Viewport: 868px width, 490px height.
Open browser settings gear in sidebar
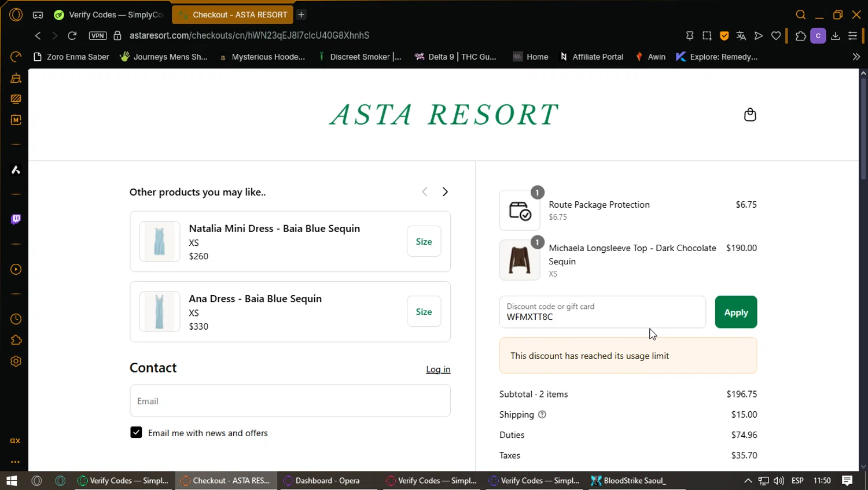point(16,361)
